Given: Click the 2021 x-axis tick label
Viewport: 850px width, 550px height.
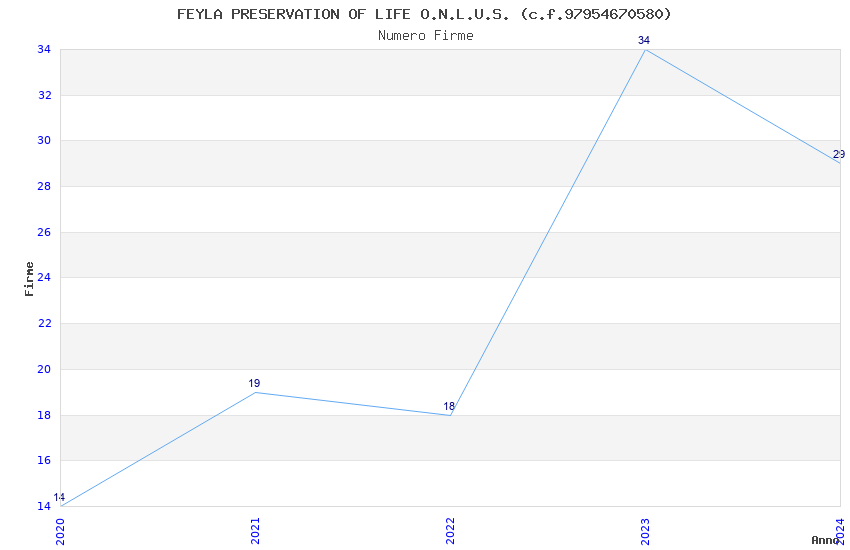Looking at the screenshot, I should (x=255, y=531).
